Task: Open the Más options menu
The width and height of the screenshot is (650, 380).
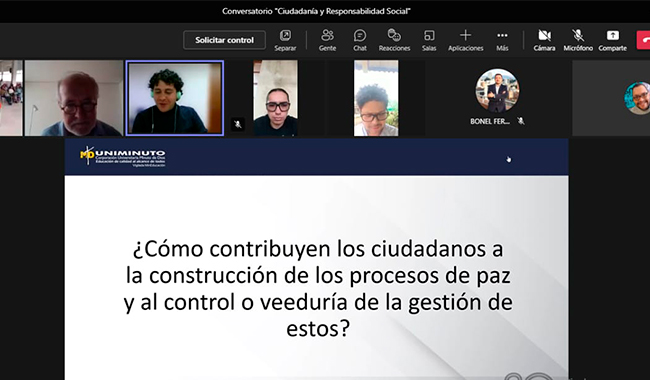Action: [502, 40]
